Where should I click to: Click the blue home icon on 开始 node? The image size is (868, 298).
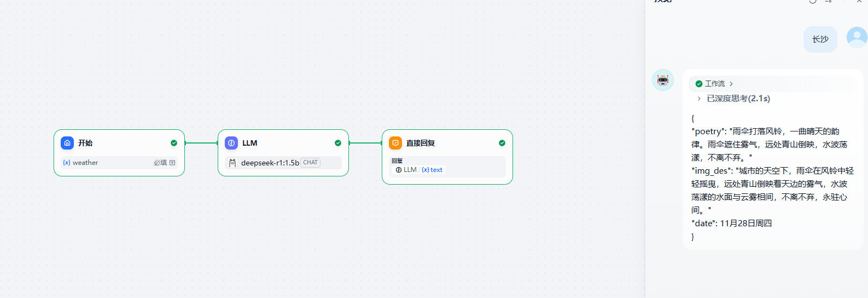(x=67, y=143)
